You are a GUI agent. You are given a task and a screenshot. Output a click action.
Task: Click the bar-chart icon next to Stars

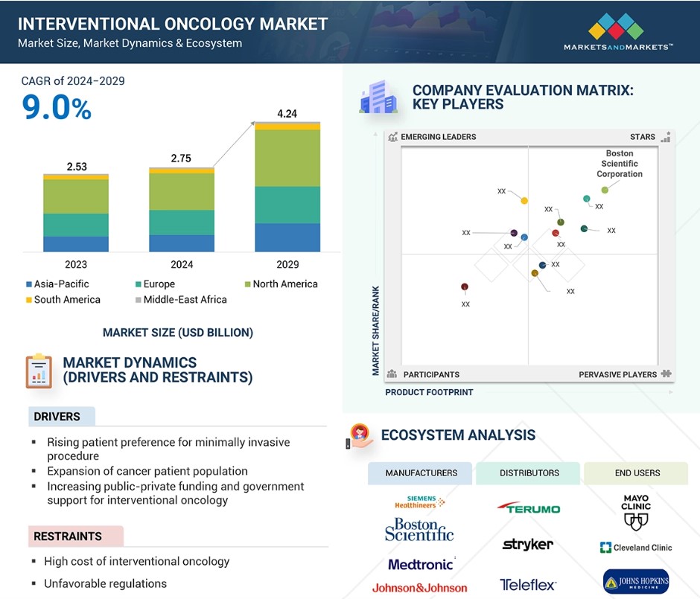click(666, 136)
